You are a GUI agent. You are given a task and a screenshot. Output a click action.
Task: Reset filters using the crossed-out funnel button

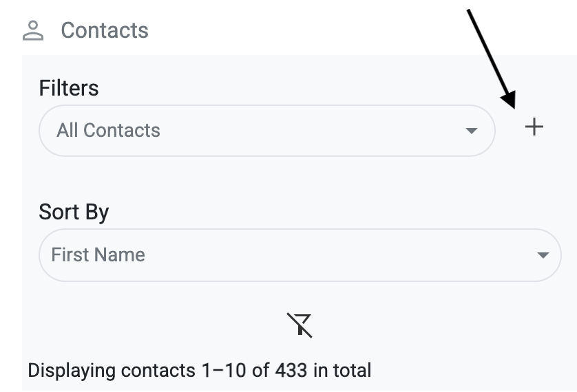tap(300, 325)
